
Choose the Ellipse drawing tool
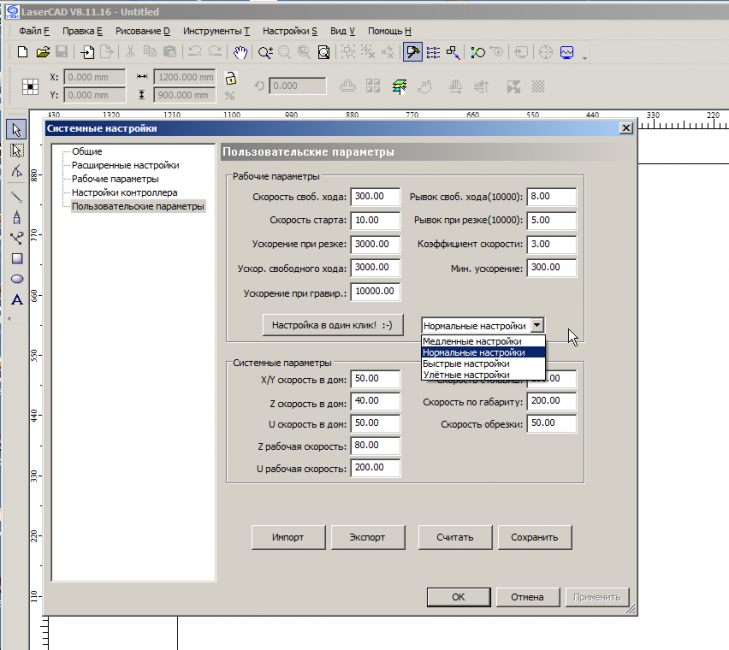[17, 279]
